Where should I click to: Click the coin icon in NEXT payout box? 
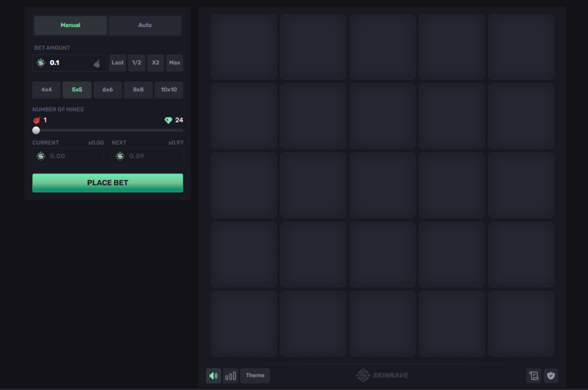(120, 156)
